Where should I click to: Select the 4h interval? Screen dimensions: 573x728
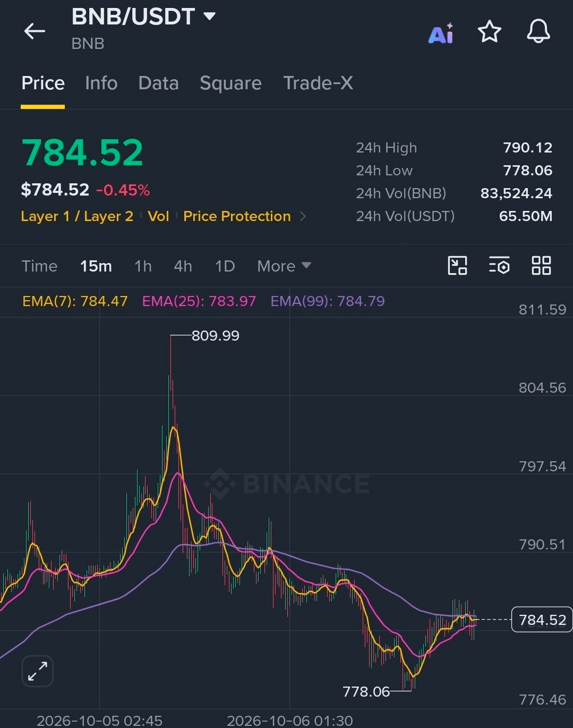tap(183, 266)
